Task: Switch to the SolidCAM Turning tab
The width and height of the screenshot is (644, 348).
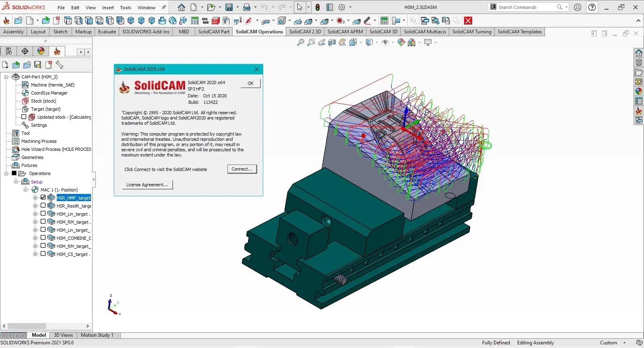Action: point(472,32)
